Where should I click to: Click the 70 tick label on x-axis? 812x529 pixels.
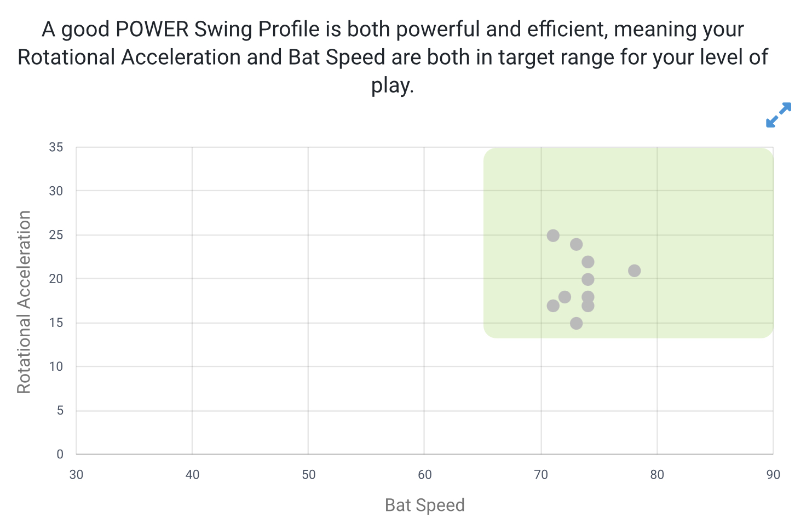coord(541,475)
